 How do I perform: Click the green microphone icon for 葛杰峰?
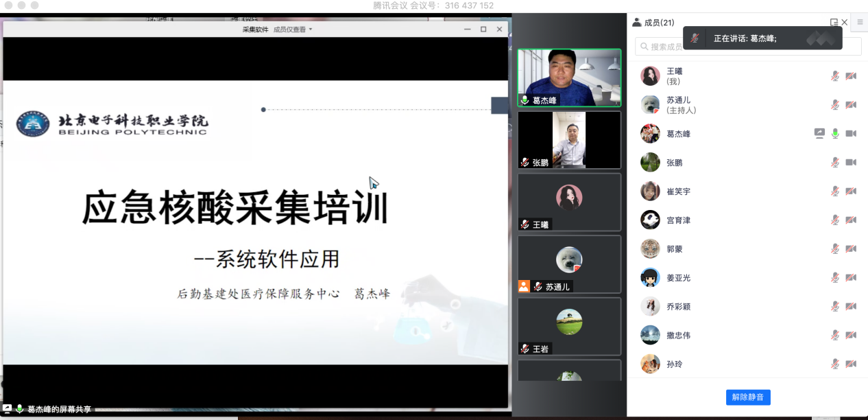pos(835,134)
